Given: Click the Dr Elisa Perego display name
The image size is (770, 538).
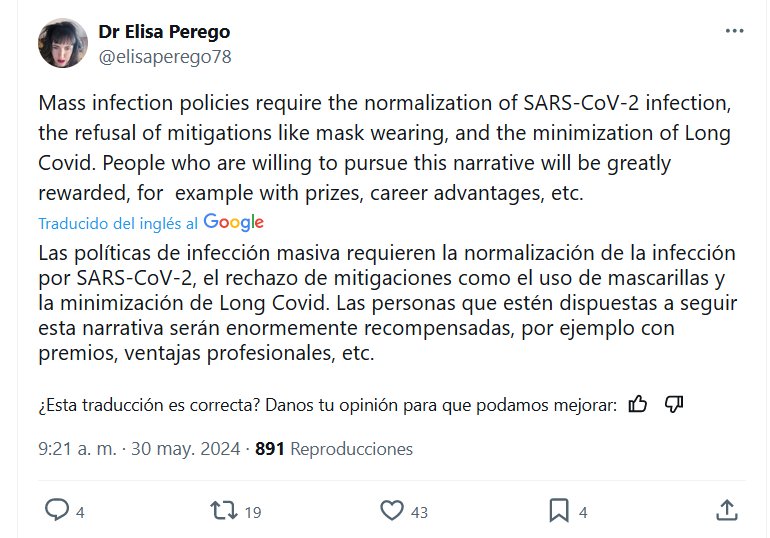Looking at the screenshot, I should pos(162,32).
